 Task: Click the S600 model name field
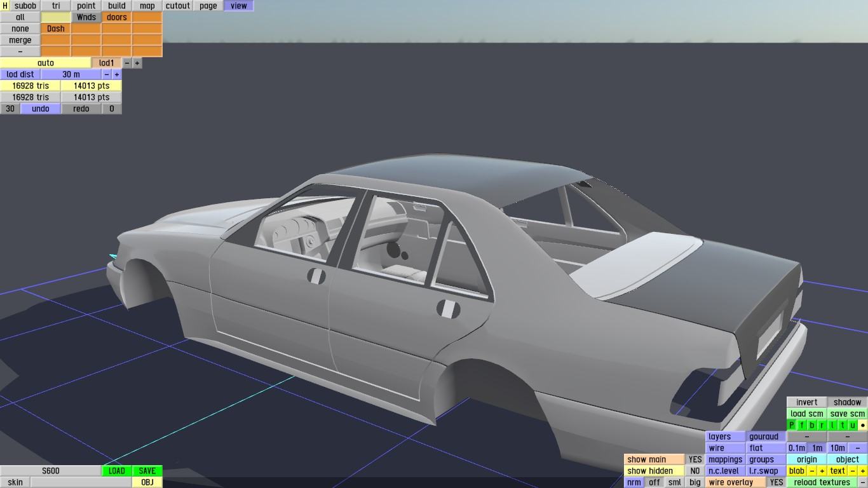click(x=51, y=471)
